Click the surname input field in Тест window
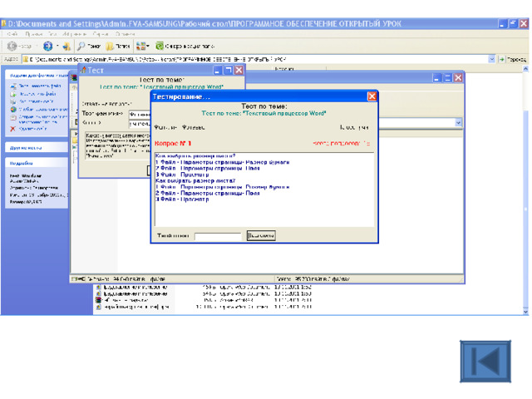 [x=140, y=115]
